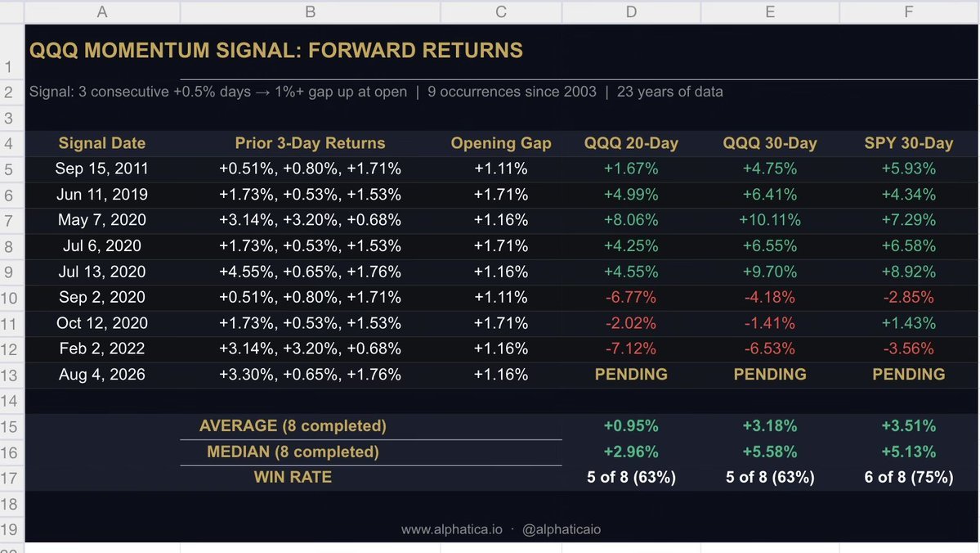This screenshot has width=980, height=553.
Task: Click the 'QQQ MOMENTUM SIGNAL: FORWARD RETURNS' title
Action: click(x=275, y=50)
